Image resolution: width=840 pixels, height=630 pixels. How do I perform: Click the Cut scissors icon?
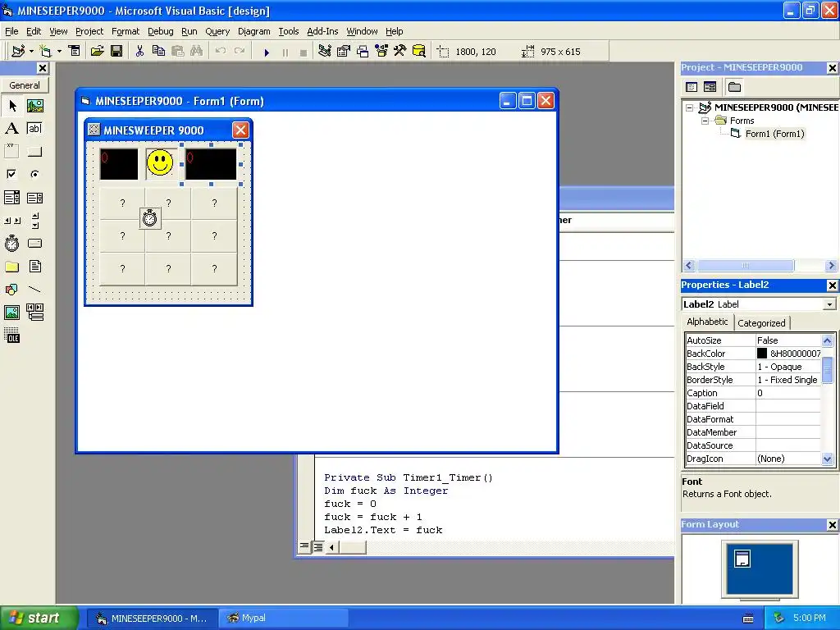point(139,51)
